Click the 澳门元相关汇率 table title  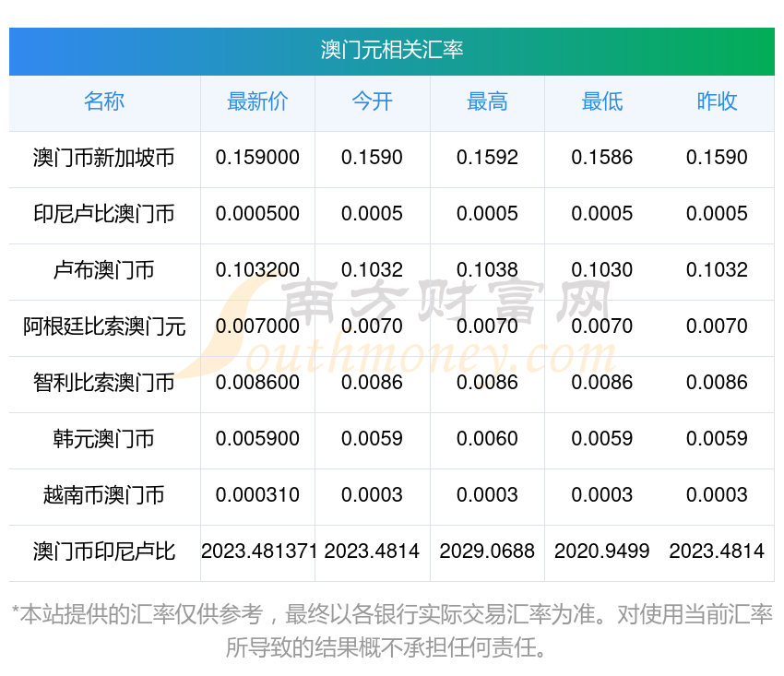click(392, 50)
